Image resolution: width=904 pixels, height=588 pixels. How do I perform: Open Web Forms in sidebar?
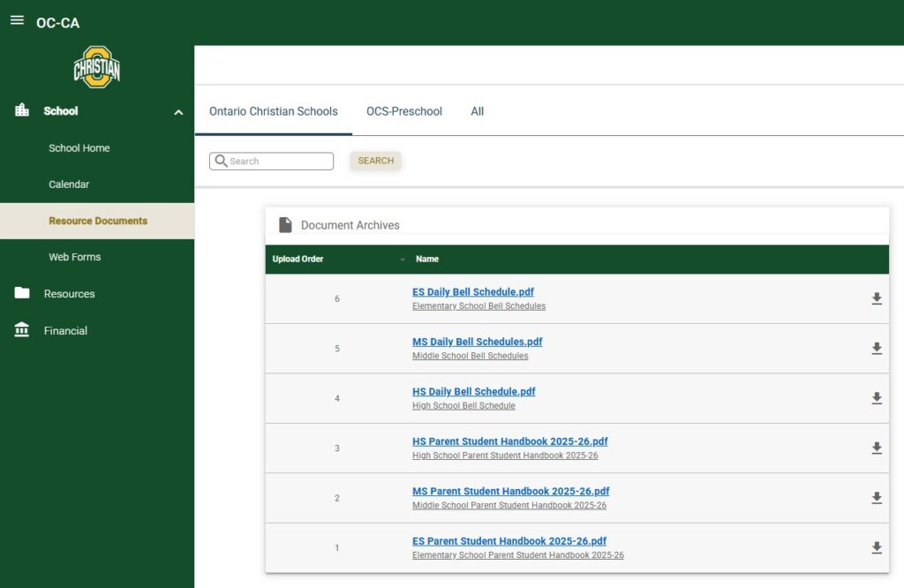click(x=74, y=257)
